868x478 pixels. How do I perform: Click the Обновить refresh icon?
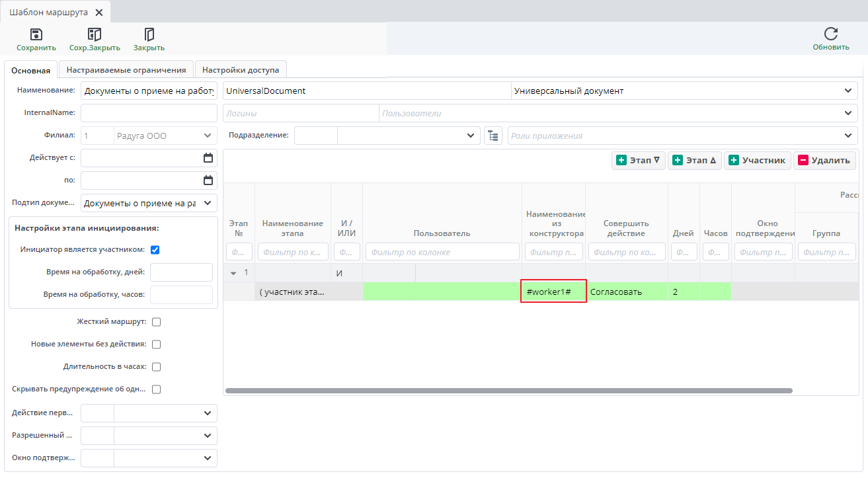(x=831, y=34)
